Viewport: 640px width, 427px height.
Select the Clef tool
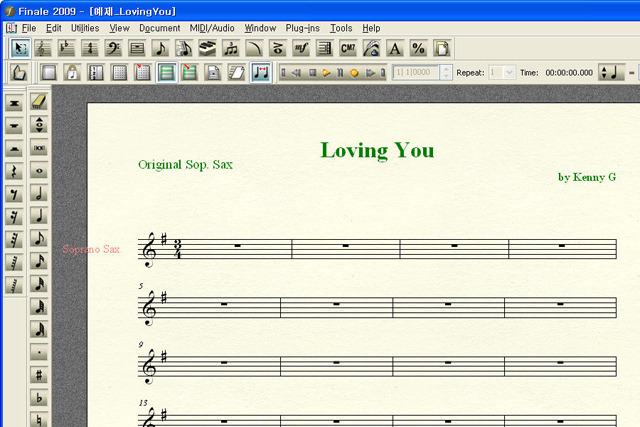point(112,48)
